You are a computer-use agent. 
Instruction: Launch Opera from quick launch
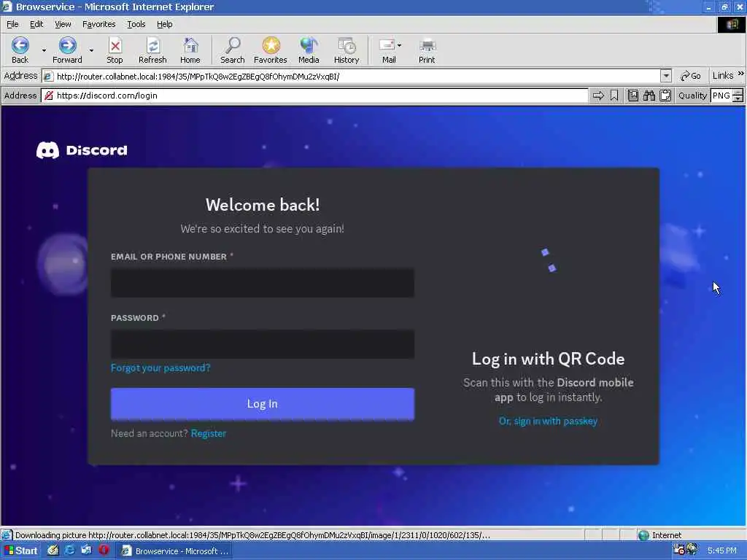click(x=104, y=551)
